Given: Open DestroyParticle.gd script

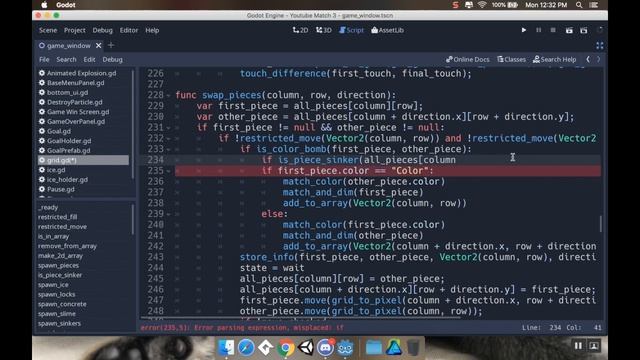Looking at the screenshot, I should (70, 102).
